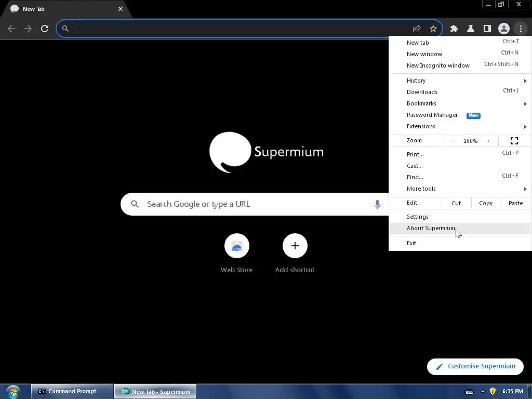Reload the page with the refresh icon
The width and height of the screenshot is (532, 399).
point(45,29)
